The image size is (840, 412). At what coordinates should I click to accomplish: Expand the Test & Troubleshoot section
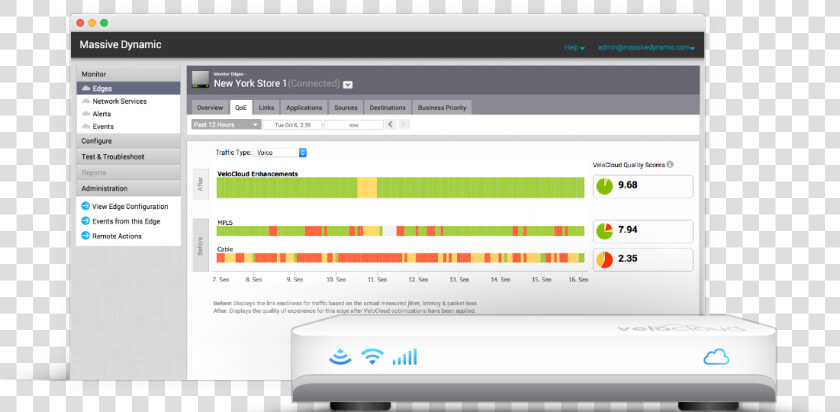point(128,157)
